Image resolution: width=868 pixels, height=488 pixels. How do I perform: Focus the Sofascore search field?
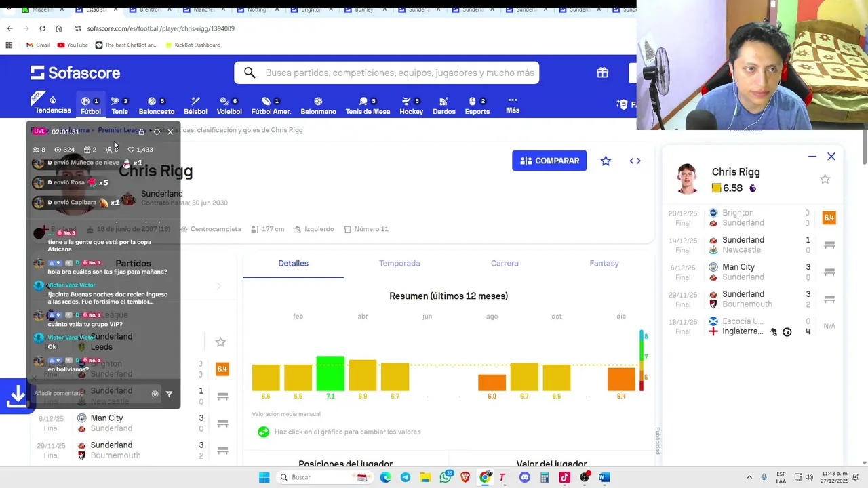click(387, 73)
